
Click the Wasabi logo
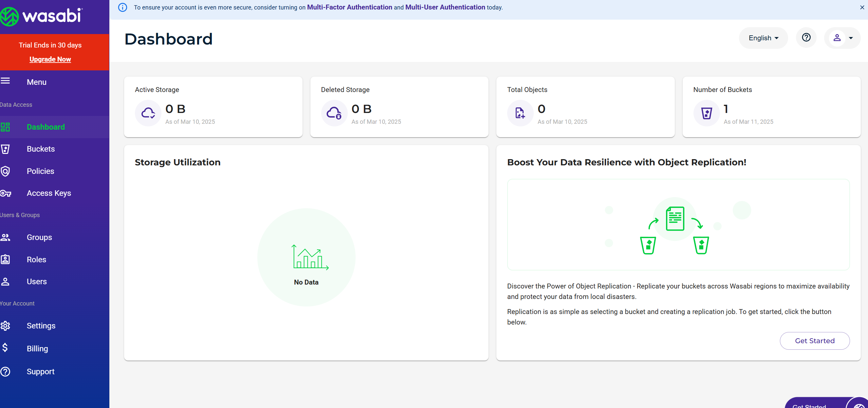(41, 16)
